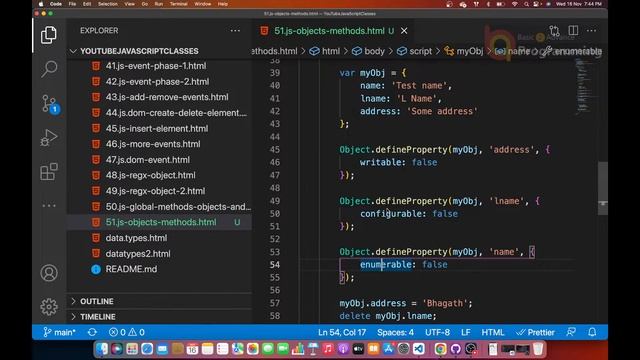Open the View menu

129,4
